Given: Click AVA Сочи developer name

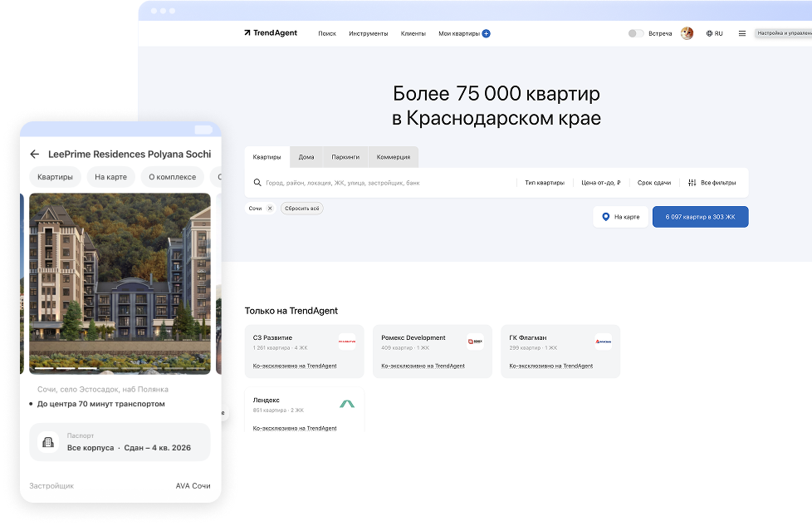Looking at the screenshot, I should coord(193,485).
